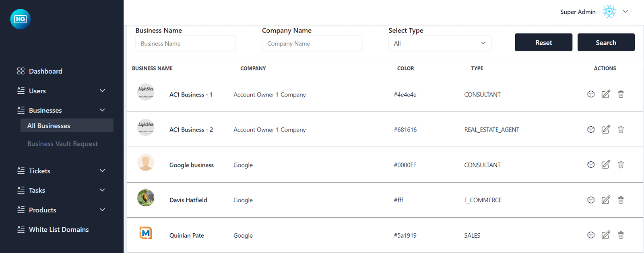
Task: Focus the Company Name input field
Action: (312, 43)
